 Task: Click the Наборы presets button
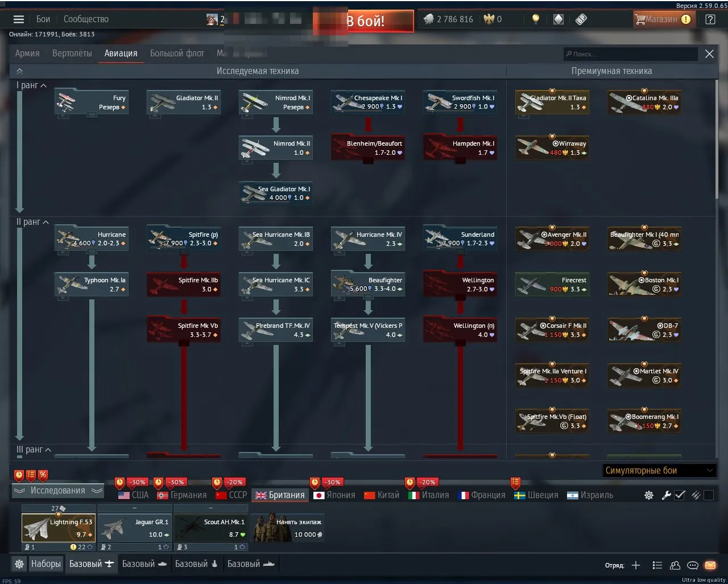(45, 564)
